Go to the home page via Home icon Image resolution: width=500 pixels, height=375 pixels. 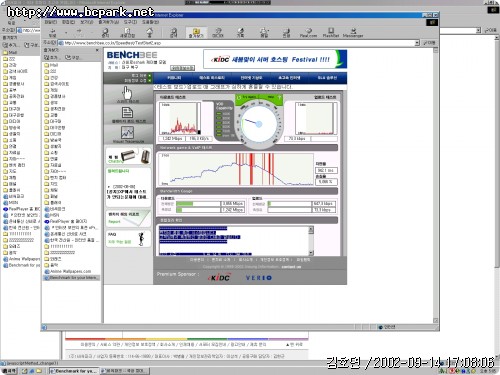click(150, 33)
